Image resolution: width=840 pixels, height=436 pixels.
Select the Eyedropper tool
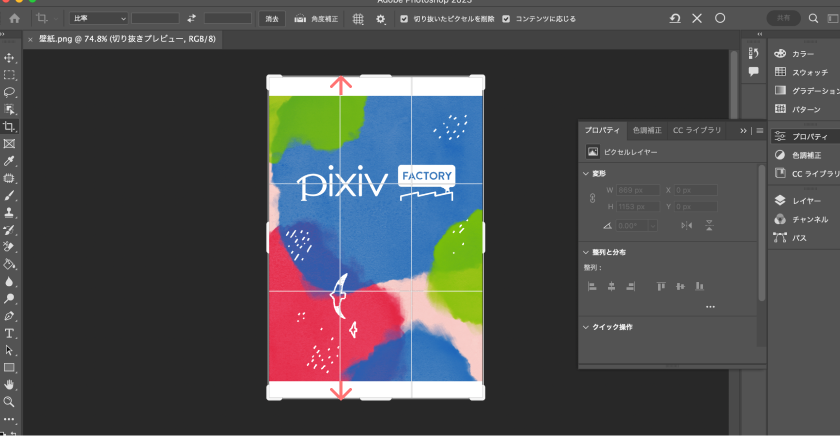tap(9, 161)
